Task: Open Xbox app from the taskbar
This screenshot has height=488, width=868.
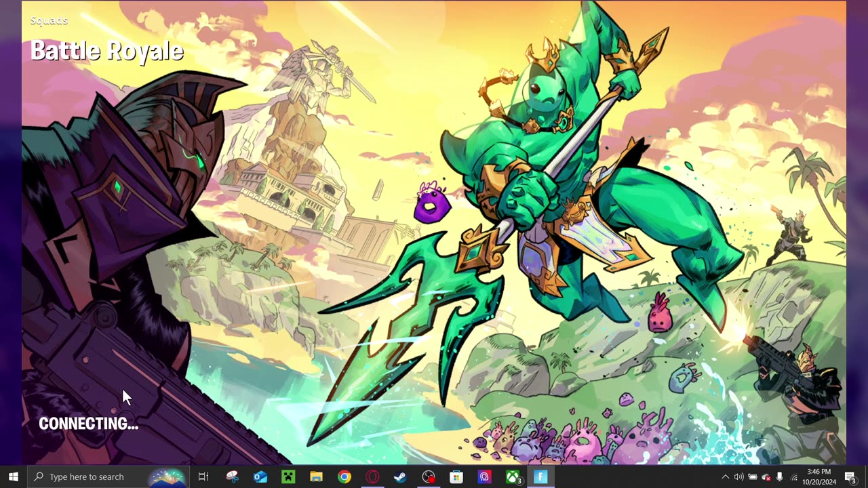Action: click(513, 476)
